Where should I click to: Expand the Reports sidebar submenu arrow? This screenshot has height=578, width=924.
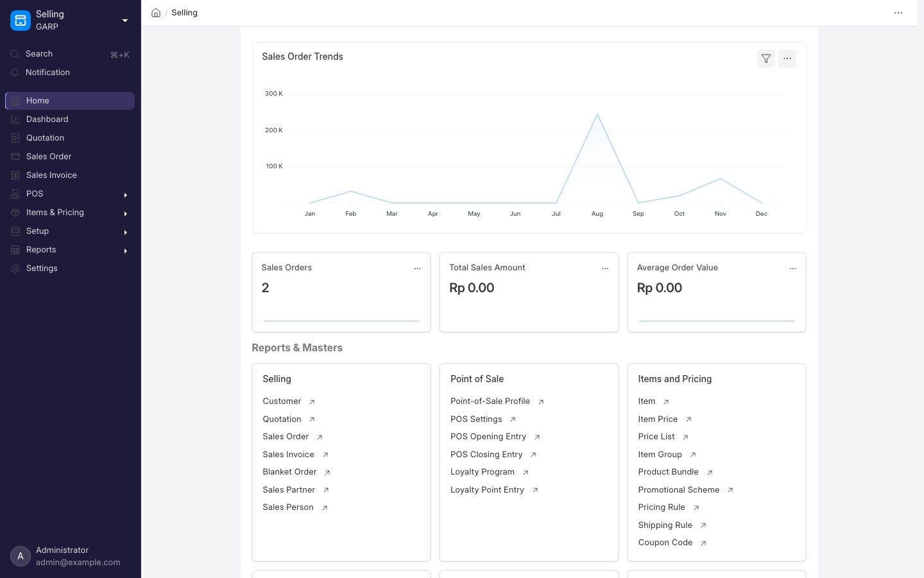pos(126,250)
